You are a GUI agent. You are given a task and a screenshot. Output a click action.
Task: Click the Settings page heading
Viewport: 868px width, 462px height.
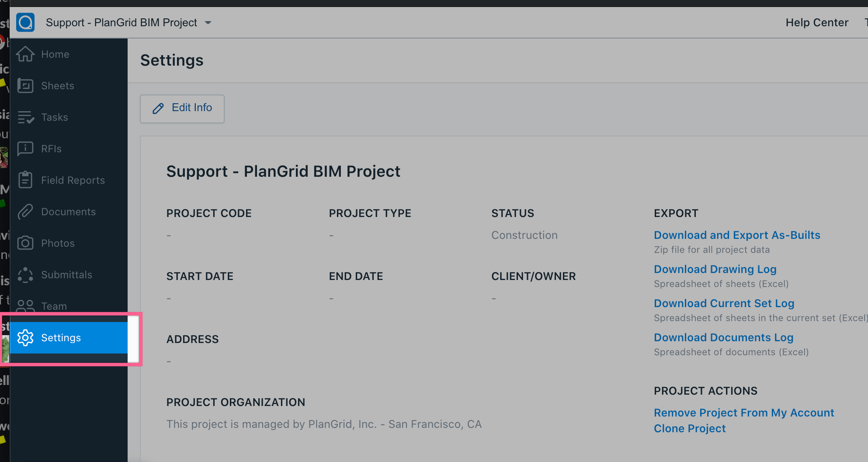pos(172,60)
